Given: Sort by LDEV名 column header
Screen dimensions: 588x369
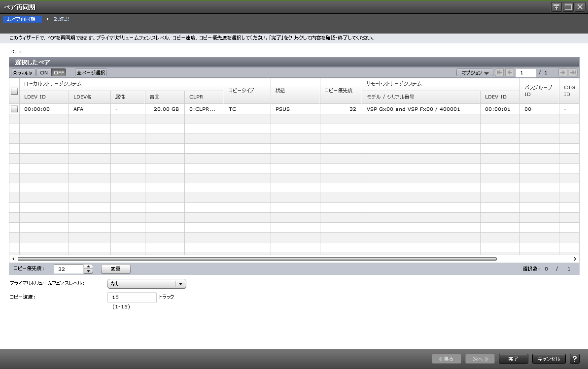Looking at the screenshot, I should tap(89, 97).
